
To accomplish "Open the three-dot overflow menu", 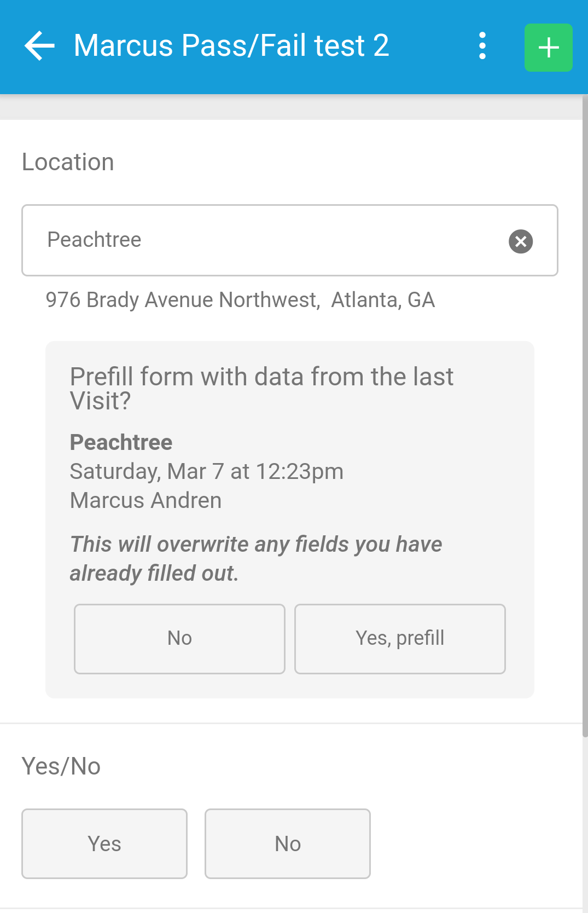I will coord(482,45).
